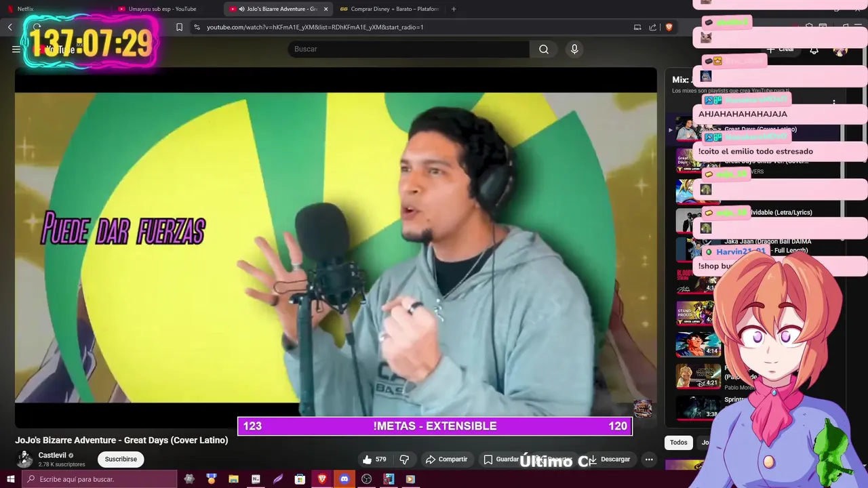Click the video player to pause
Image resolution: width=868 pixels, height=488 pixels.
[336, 247]
